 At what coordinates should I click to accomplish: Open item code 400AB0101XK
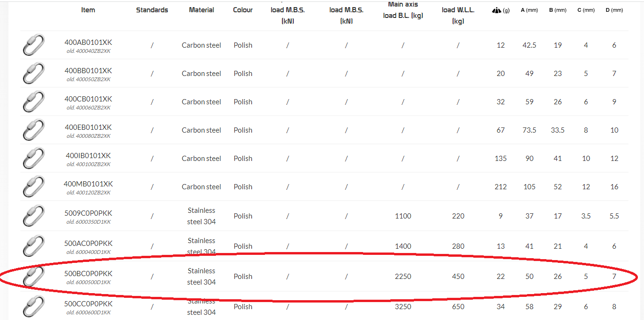(88, 42)
